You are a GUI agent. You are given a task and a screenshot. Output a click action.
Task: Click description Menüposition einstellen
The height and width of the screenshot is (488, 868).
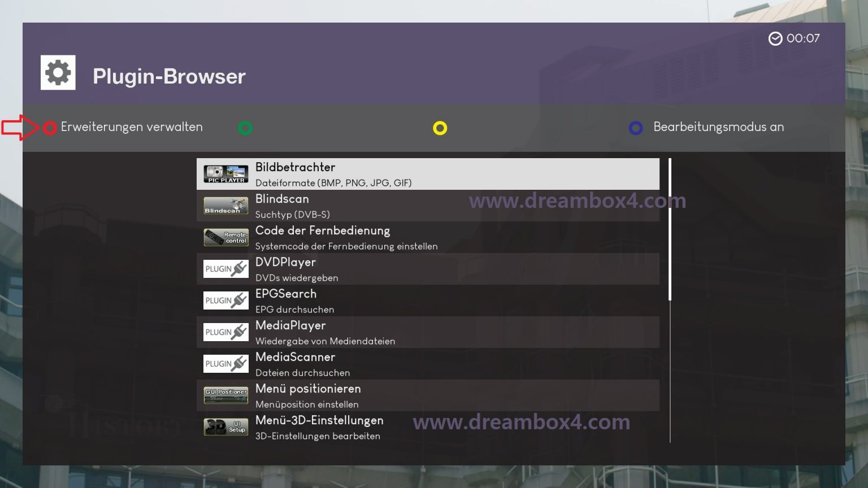coord(307,404)
